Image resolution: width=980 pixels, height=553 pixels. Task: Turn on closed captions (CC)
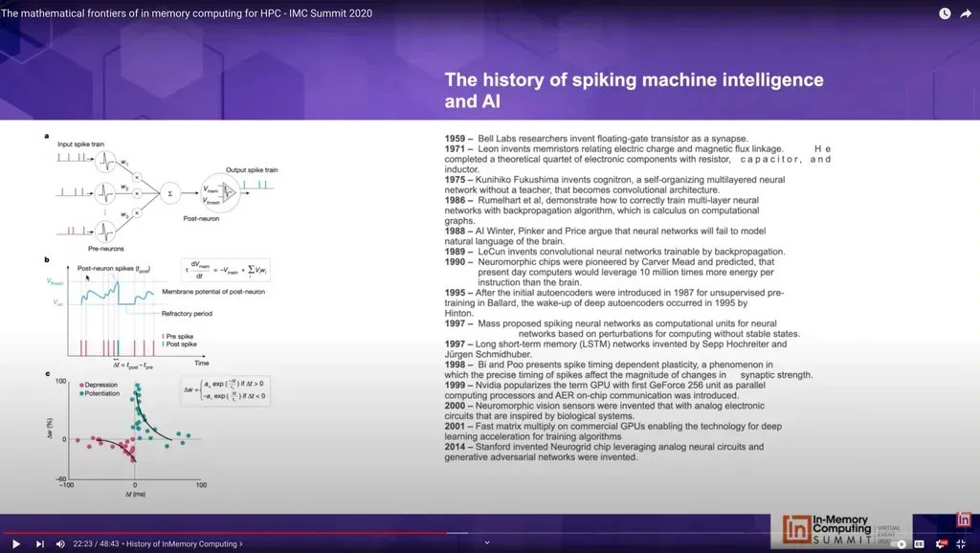(919, 543)
